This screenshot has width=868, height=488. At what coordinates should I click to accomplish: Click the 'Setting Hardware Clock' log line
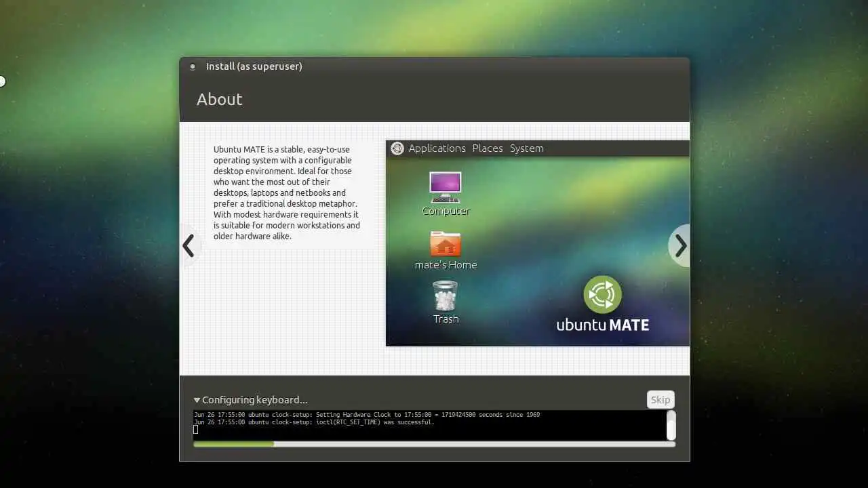click(x=367, y=414)
